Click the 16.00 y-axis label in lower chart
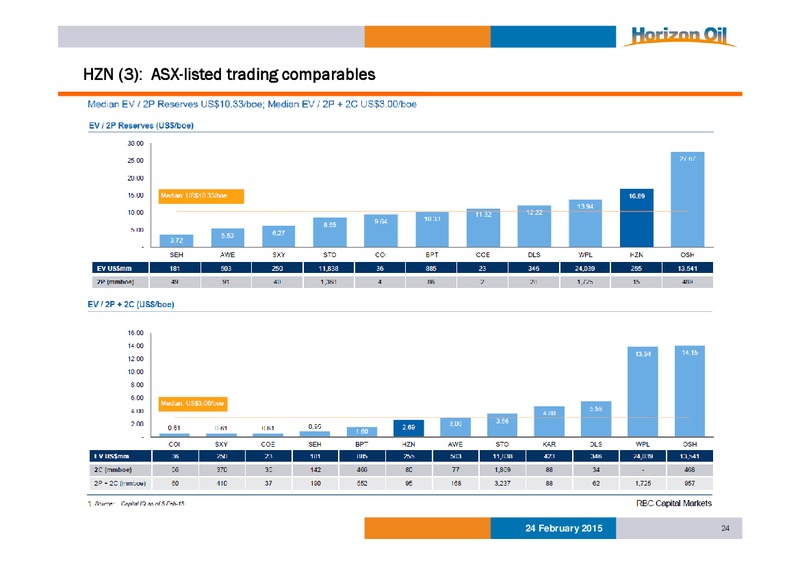 [x=136, y=333]
